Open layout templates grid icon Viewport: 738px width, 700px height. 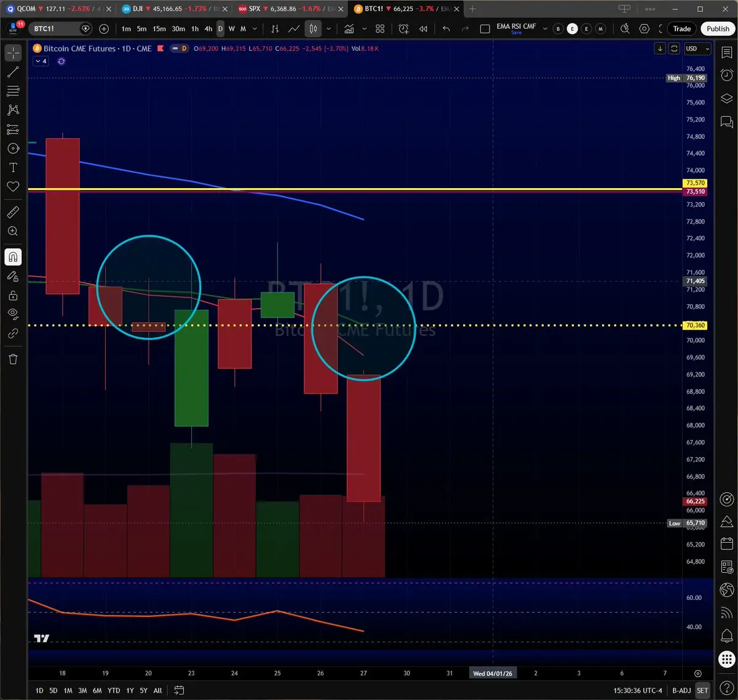(380, 29)
